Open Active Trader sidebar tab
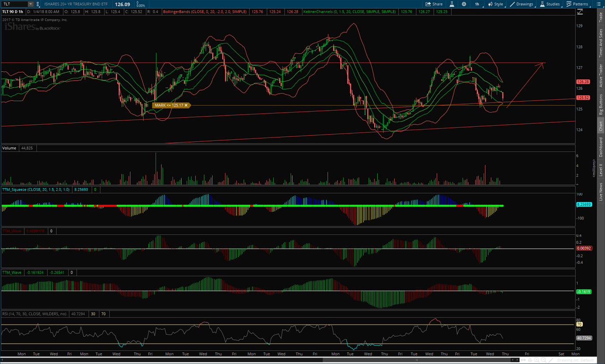Viewport: 605px width, 364px height. tap(601, 76)
